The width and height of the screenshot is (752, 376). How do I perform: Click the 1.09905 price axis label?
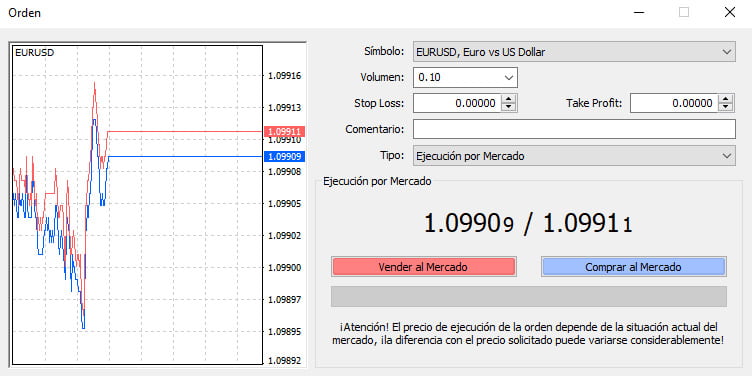click(x=284, y=204)
